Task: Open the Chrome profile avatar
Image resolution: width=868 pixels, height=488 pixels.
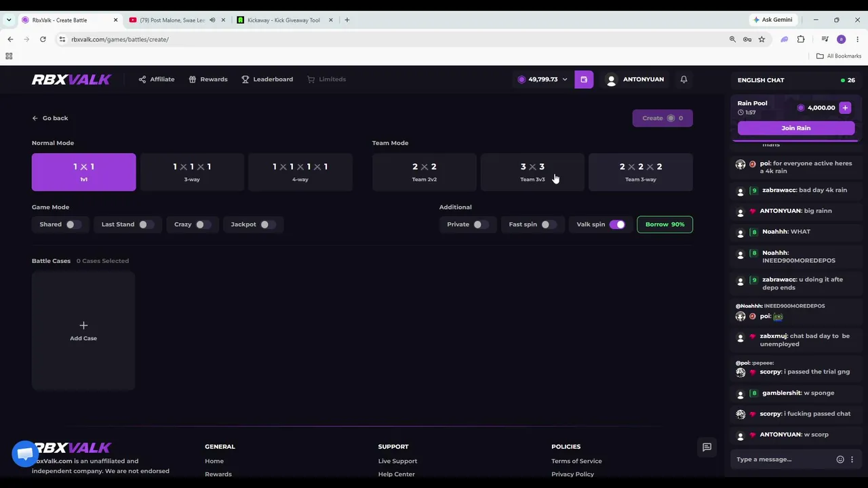Action: click(x=842, y=39)
